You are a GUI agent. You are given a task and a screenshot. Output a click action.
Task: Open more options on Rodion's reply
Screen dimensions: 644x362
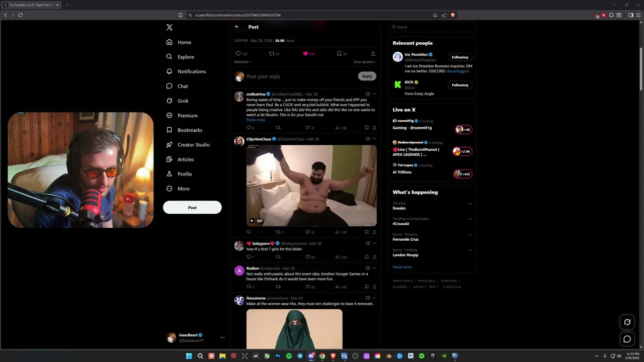[x=374, y=268]
